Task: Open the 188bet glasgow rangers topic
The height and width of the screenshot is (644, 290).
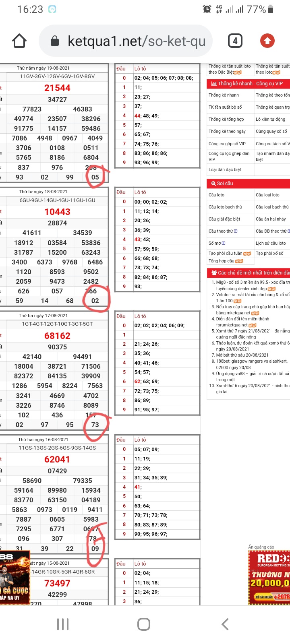Action: click(x=252, y=364)
